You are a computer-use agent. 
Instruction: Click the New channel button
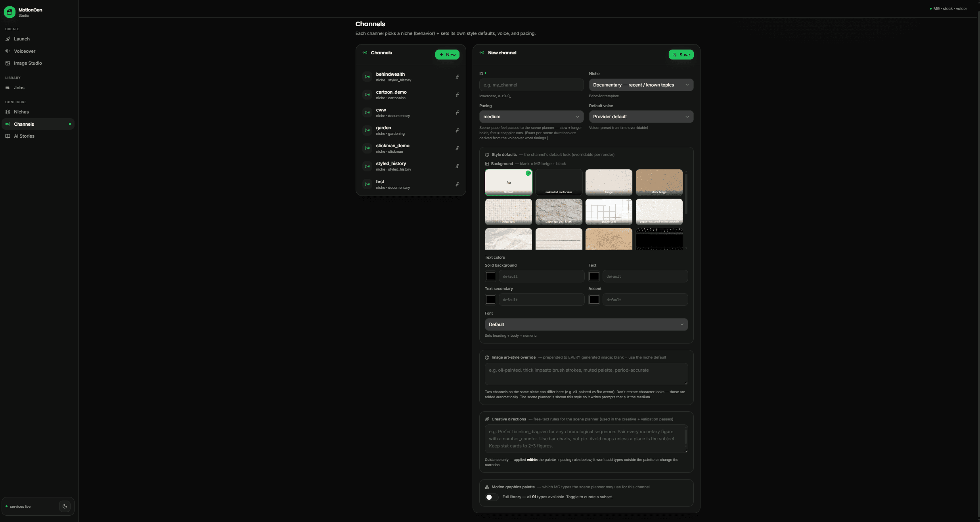point(447,55)
